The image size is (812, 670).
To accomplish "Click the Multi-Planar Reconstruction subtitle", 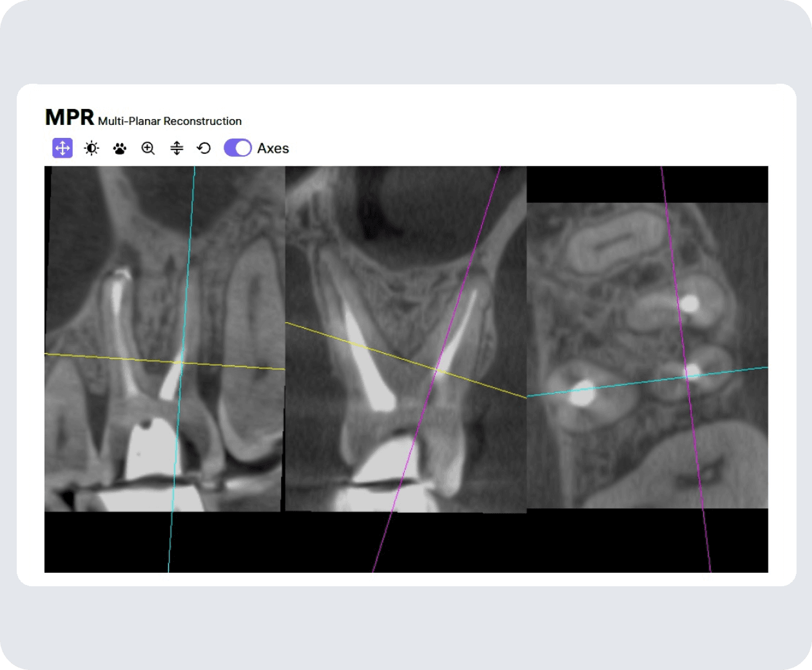I will point(169,121).
